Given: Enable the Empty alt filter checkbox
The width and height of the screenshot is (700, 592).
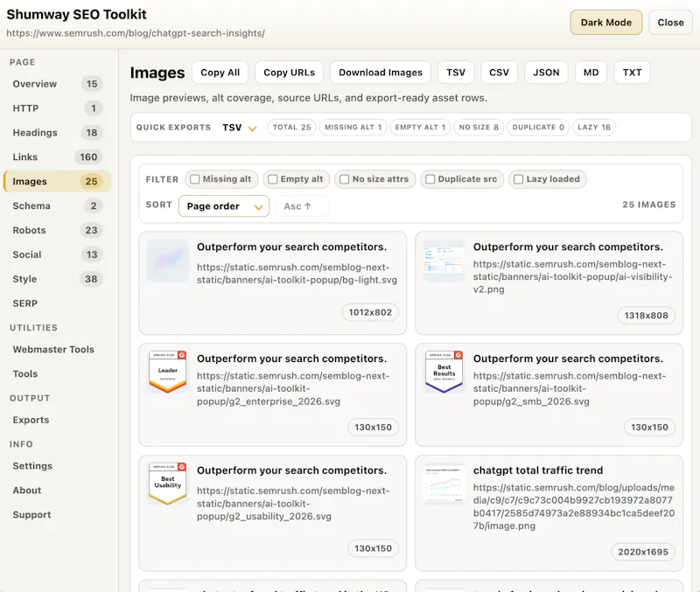Looking at the screenshot, I should coord(273,179).
